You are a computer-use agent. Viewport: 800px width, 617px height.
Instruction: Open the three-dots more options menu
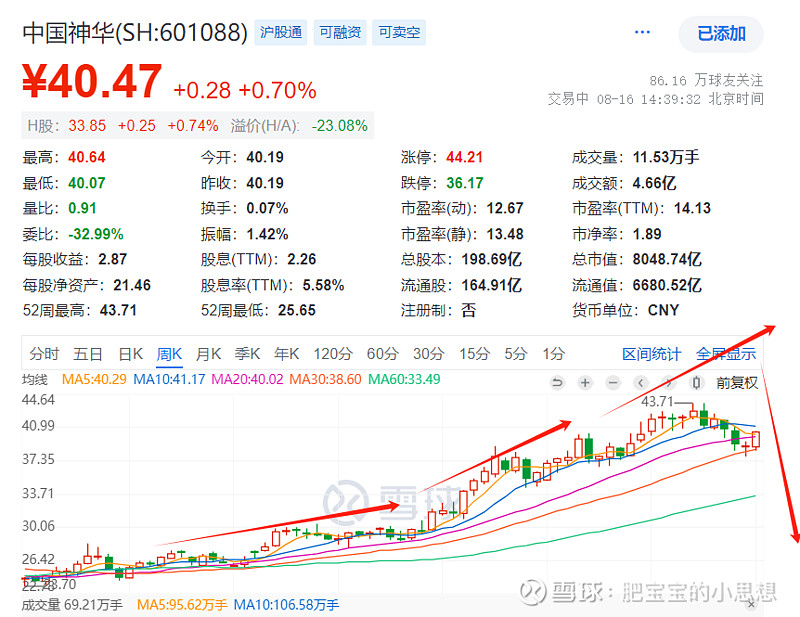(642, 33)
